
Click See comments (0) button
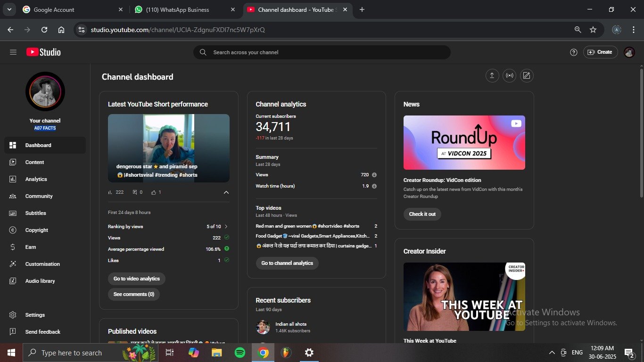tap(134, 294)
